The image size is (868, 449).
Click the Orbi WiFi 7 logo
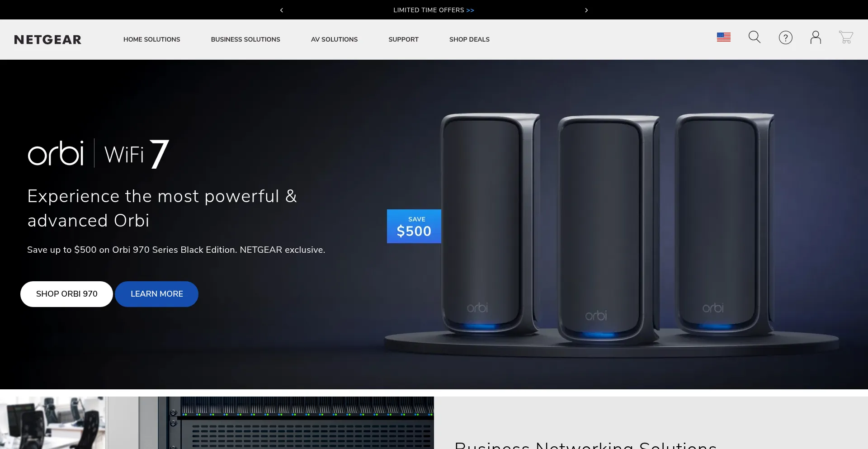pyautogui.click(x=99, y=154)
